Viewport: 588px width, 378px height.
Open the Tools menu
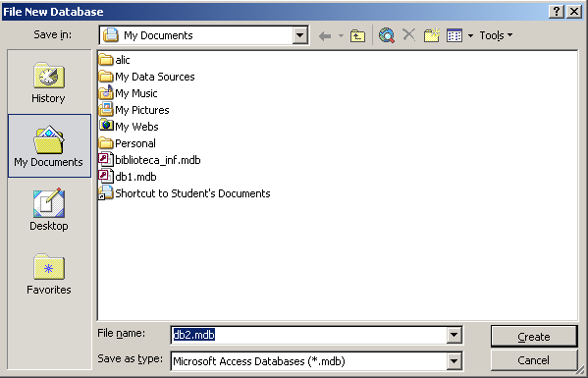tap(496, 35)
